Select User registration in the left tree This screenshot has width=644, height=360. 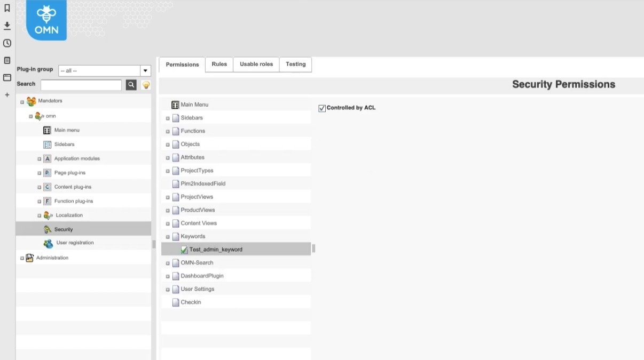coord(75,243)
